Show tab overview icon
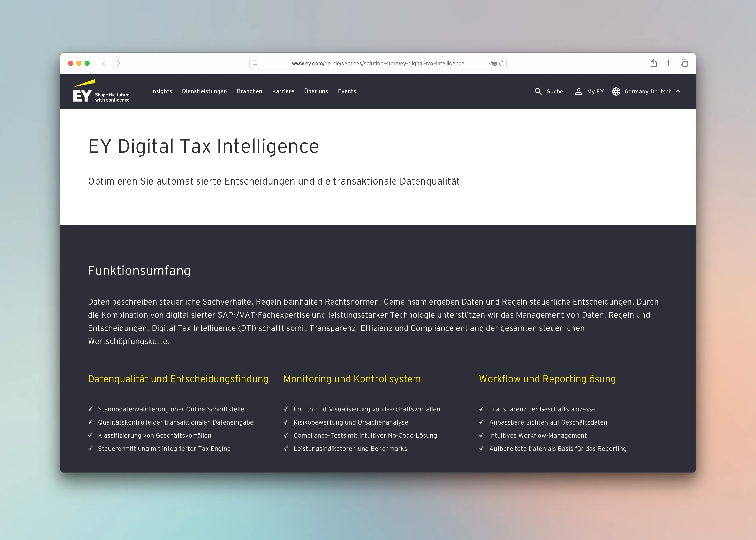Viewport: 756px width, 540px height. (x=684, y=63)
